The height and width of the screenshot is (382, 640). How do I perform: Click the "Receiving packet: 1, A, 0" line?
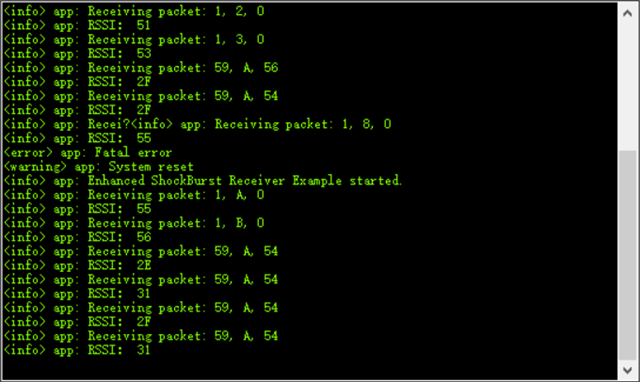[x=134, y=195]
